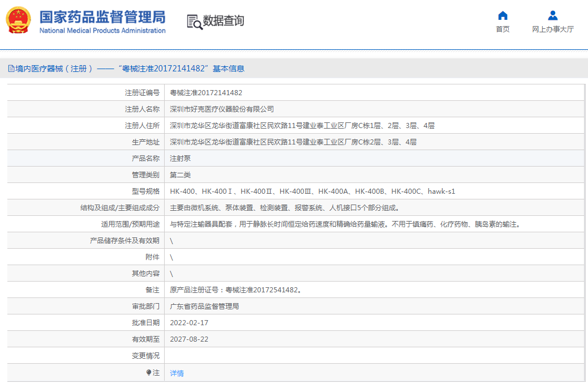Click the 批准日期 label
Viewport: 588px width, 383px height.
(145, 323)
